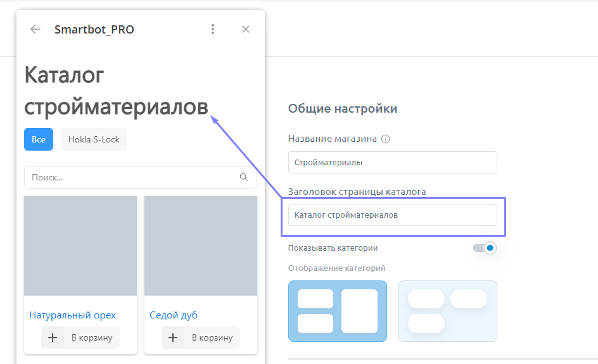Click the Каталог стройматериалов preview heading
Screen dimensions: 598x364
point(117,91)
